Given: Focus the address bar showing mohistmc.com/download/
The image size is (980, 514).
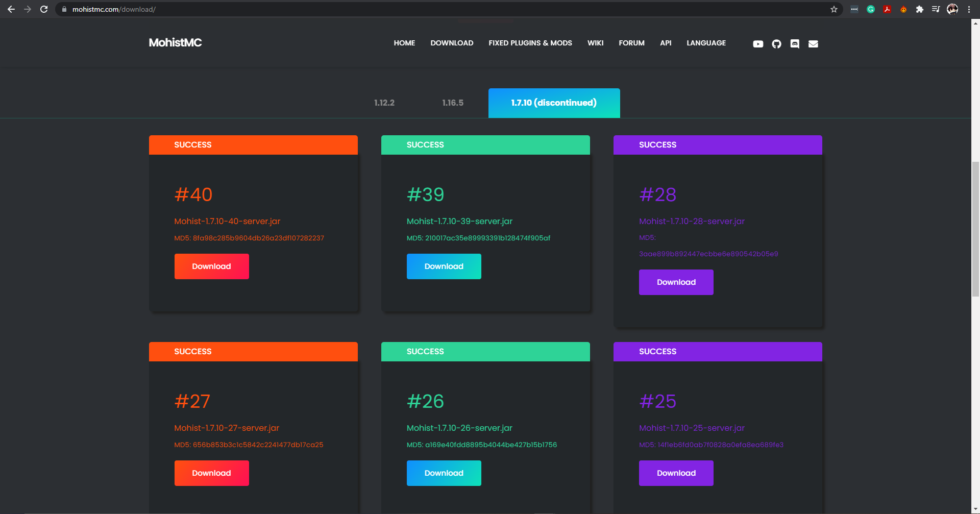Looking at the screenshot, I should point(449,9).
